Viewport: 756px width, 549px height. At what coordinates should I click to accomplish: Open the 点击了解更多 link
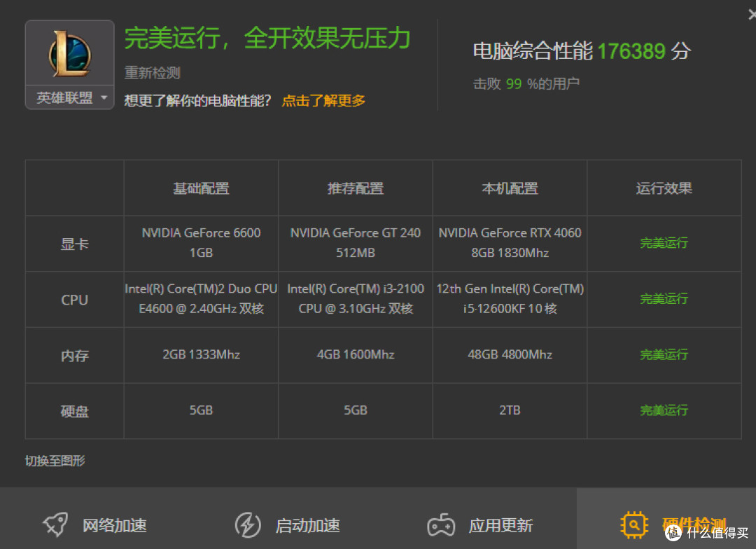323,100
